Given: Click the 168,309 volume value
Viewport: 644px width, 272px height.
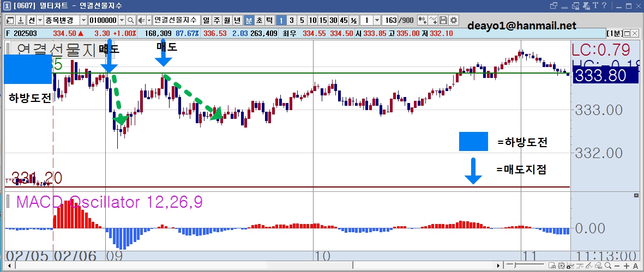Looking at the screenshot, I should point(158,33).
